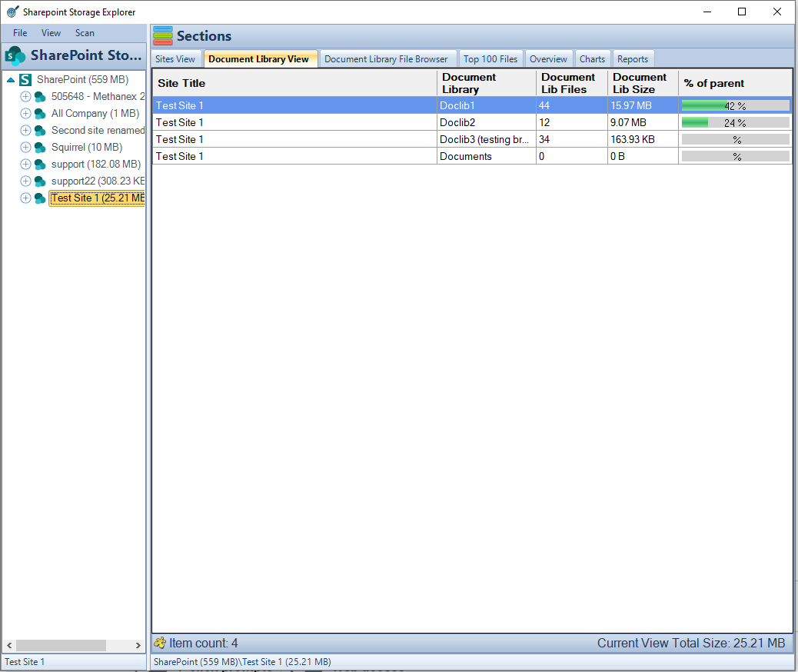The height and width of the screenshot is (672, 798).
Task: Click the SharePoint Storage logo icon in header
Action: point(15,55)
